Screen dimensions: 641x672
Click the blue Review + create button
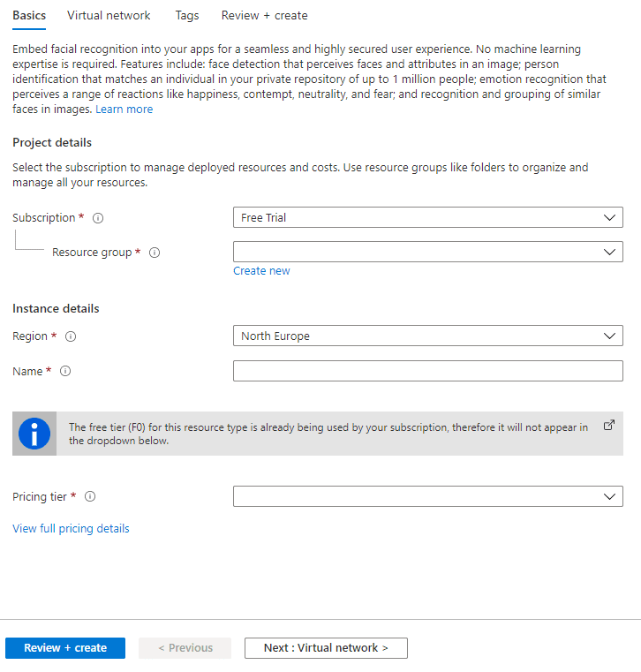(65, 648)
